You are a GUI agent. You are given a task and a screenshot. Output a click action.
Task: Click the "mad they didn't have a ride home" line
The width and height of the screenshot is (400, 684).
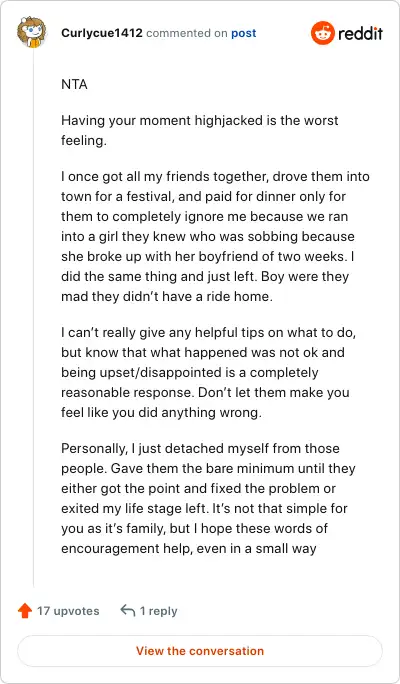click(167, 296)
